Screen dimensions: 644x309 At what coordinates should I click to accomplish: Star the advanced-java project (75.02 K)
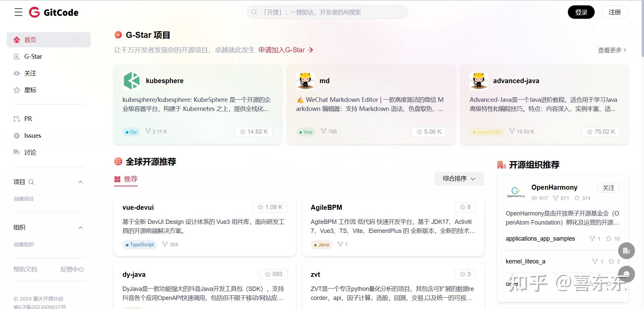(x=601, y=132)
